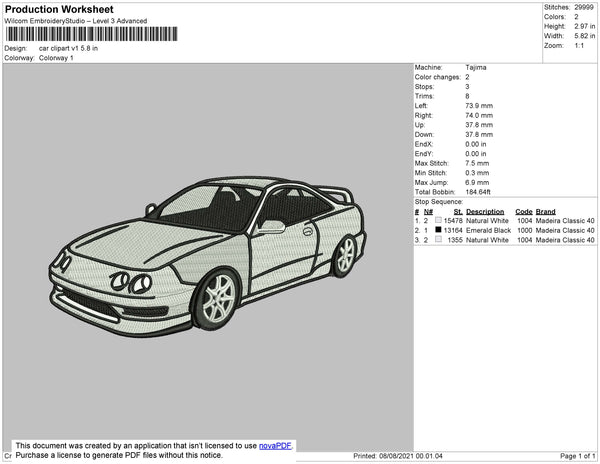Click the Description column header
Image resolution: width=600 pixels, height=464 pixels.
tap(485, 212)
